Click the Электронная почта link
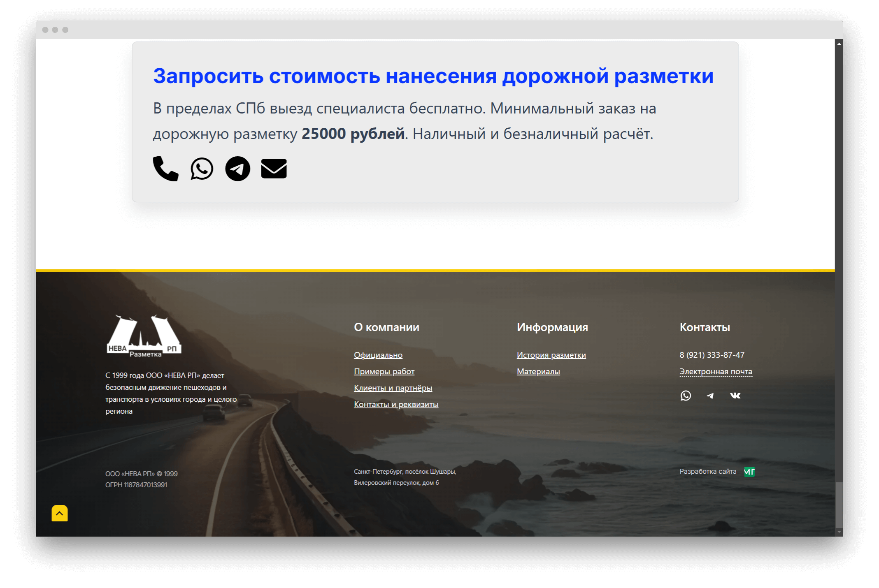This screenshot has width=879, height=588. 716,371
